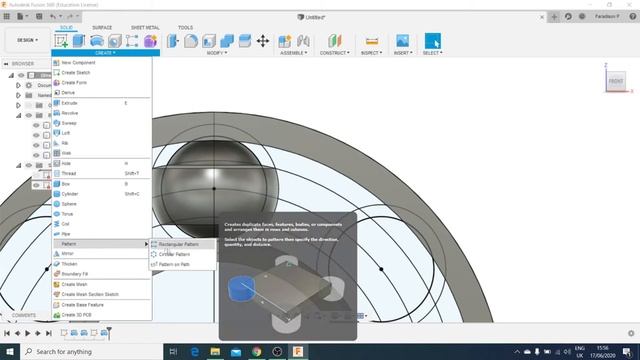640x360 pixels.
Task: Select the Create Sketch toolbar icon
Action: pos(61,41)
